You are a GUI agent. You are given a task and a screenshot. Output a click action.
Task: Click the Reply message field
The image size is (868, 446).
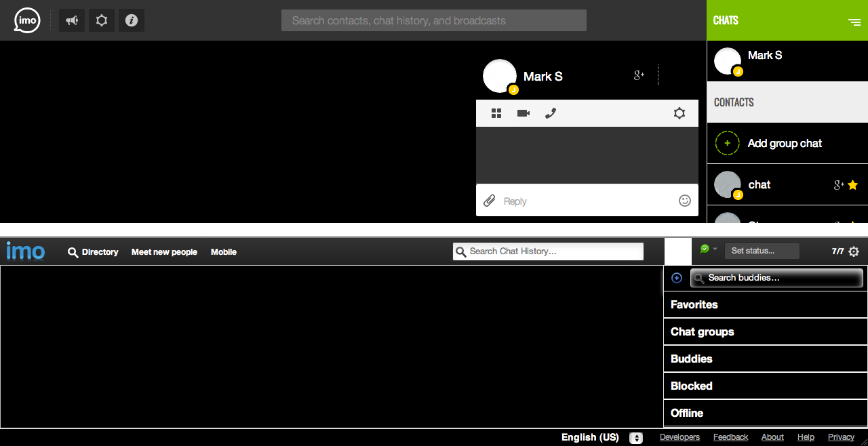point(587,201)
